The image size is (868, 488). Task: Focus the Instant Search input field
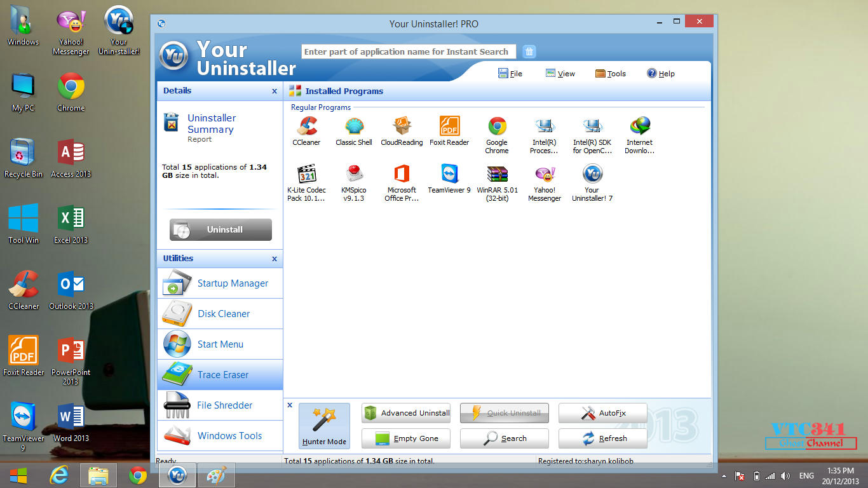click(409, 51)
